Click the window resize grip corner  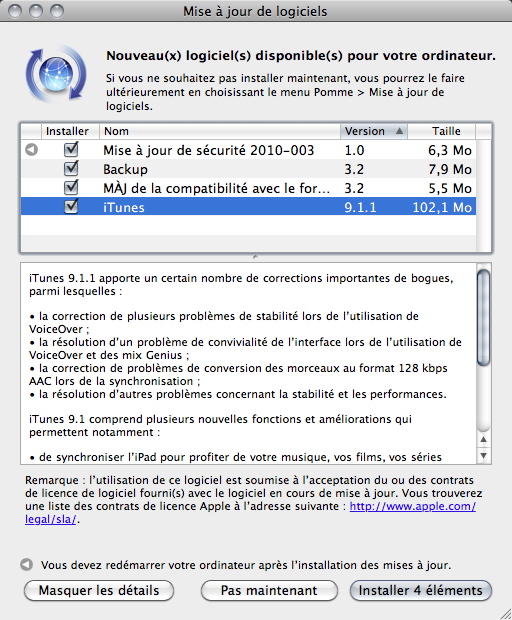[506, 614]
